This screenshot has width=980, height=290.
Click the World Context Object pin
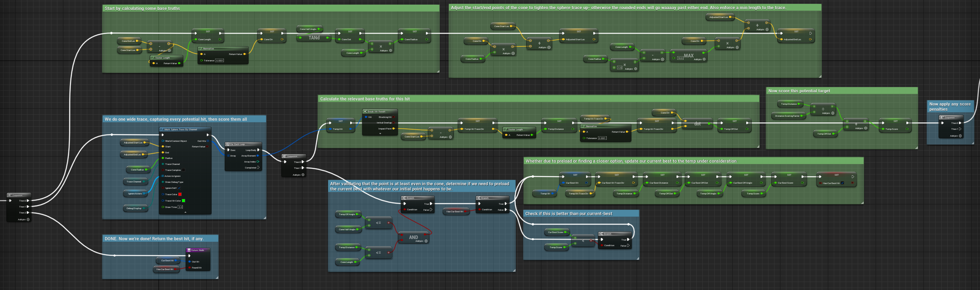pos(163,141)
